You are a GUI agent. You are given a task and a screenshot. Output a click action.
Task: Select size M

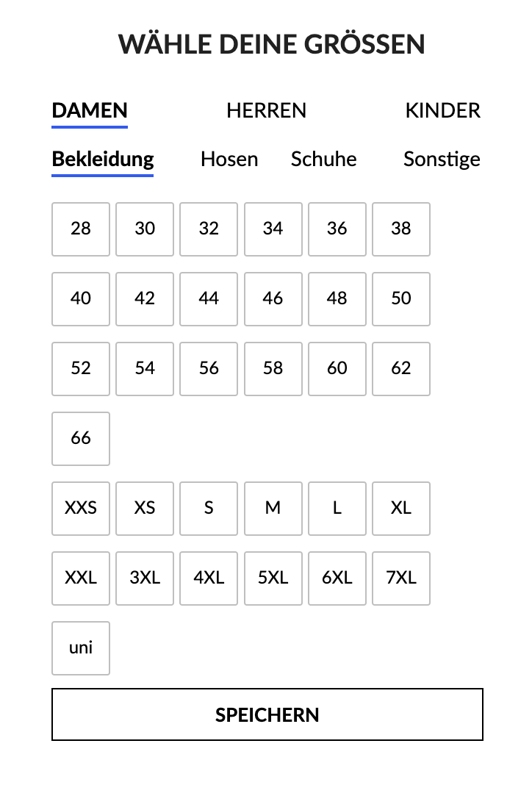pos(273,509)
